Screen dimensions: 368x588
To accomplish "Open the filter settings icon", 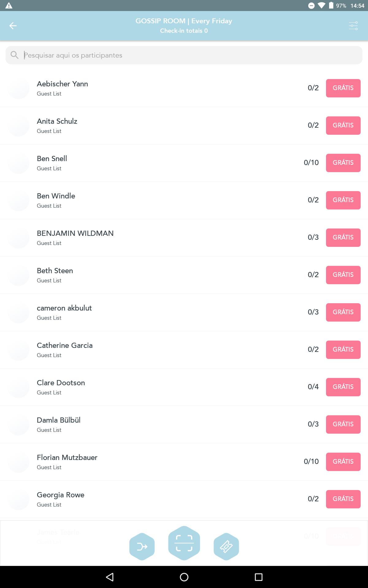I will pos(353,26).
